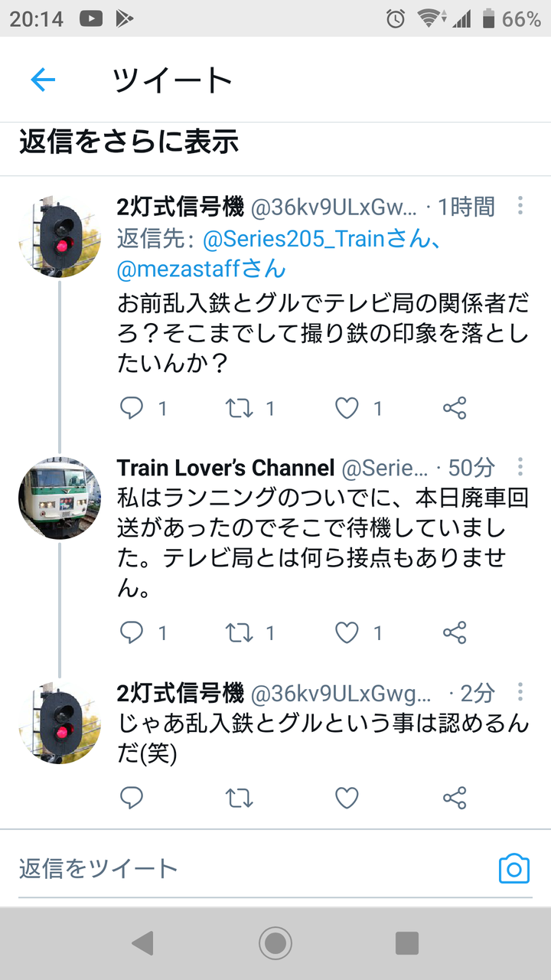Open the overflow menu on the 1時間 tweet

coord(520,205)
